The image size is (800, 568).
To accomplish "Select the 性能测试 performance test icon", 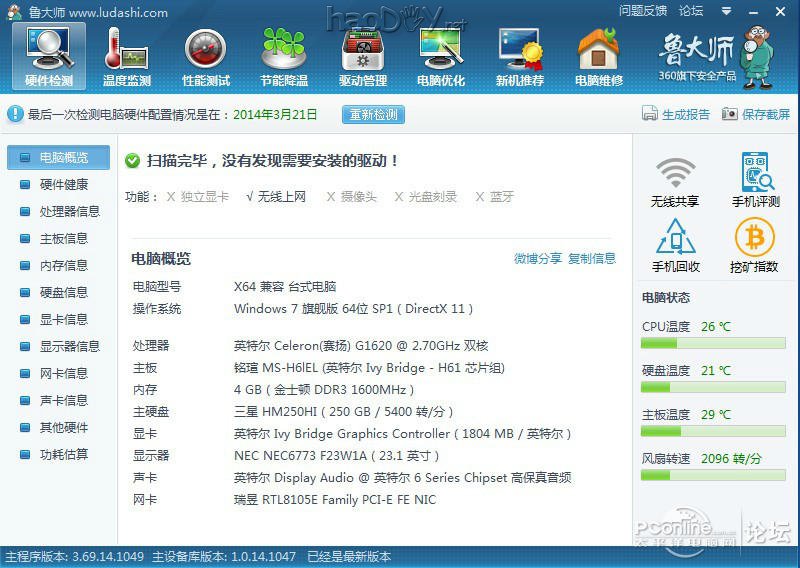I will coord(206,56).
